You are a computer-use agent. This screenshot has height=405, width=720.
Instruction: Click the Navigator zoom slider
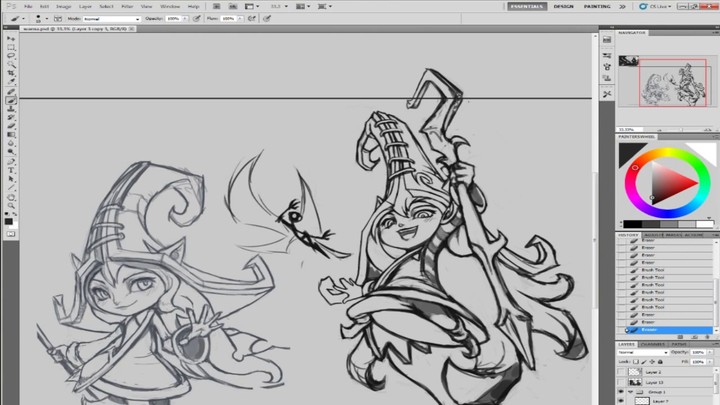click(683, 129)
